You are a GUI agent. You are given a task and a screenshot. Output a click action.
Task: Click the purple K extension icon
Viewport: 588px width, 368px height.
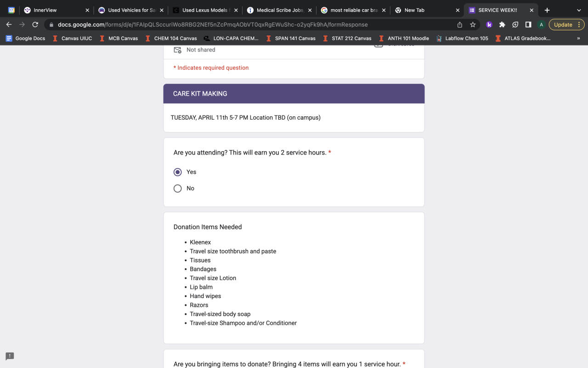click(x=489, y=25)
